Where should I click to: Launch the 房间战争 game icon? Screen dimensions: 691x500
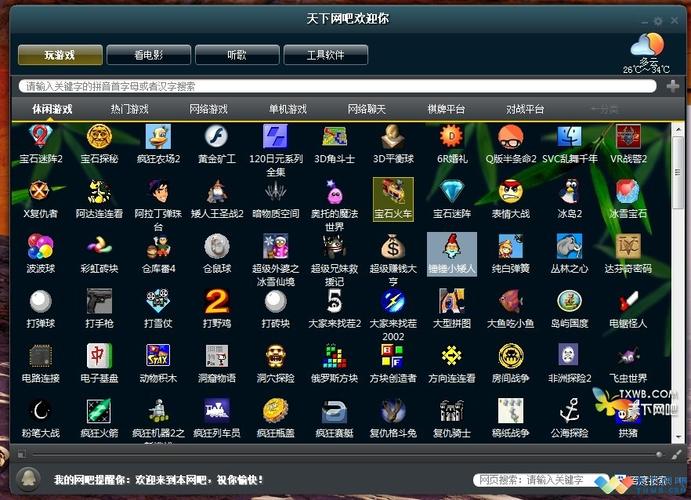(511, 356)
